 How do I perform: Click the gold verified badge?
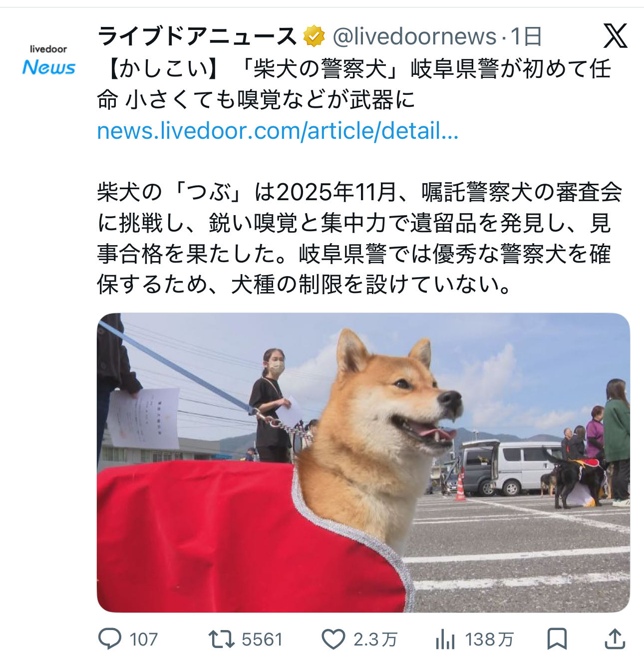click(x=314, y=36)
